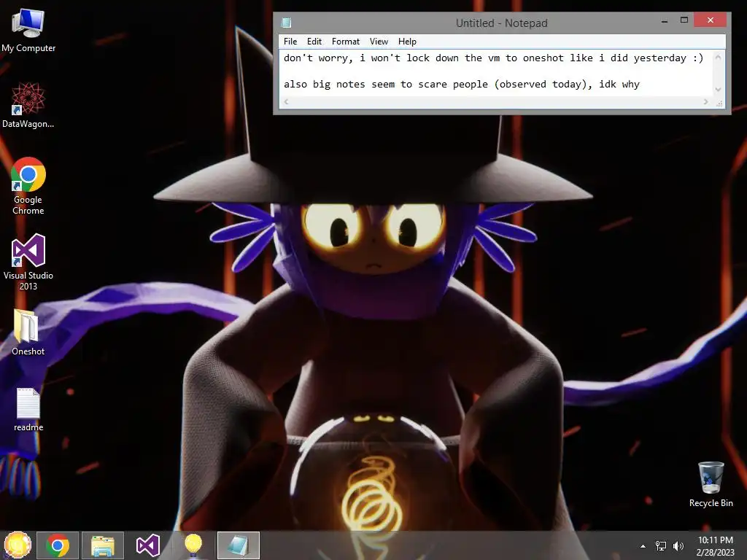The width and height of the screenshot is (747, 560).
Task: Open File Explorer from the taskbar
Action: (103, 545)
